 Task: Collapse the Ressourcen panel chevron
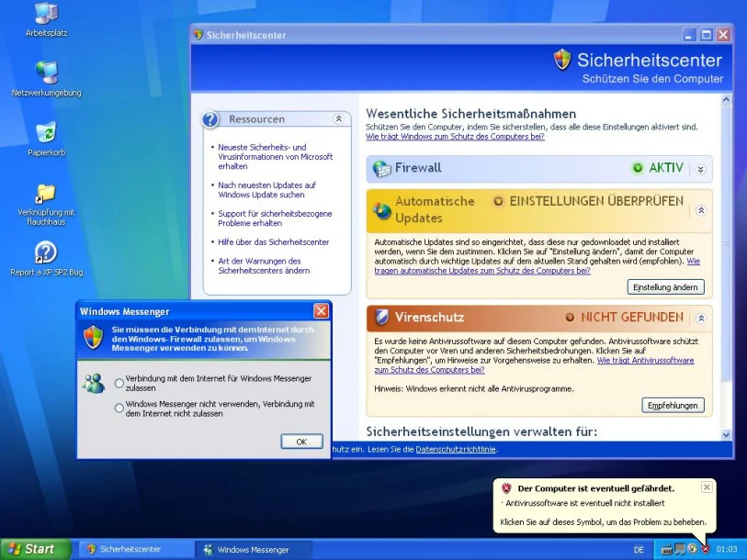pos(339,118)
